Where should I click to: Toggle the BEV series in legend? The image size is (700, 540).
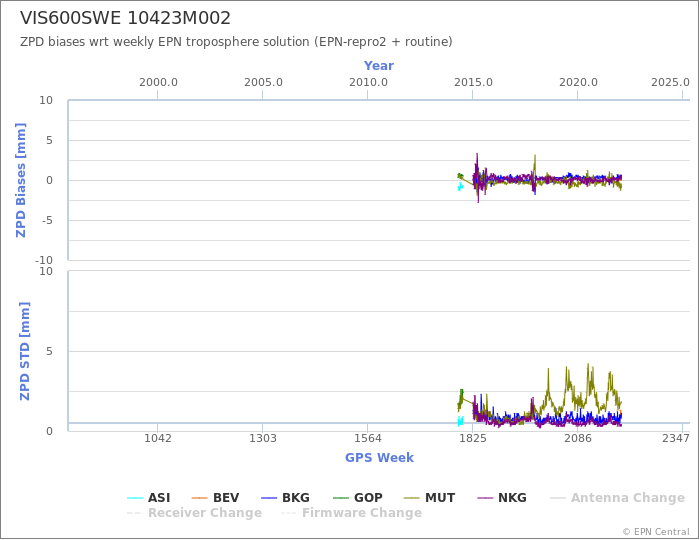tap(215, 498)
